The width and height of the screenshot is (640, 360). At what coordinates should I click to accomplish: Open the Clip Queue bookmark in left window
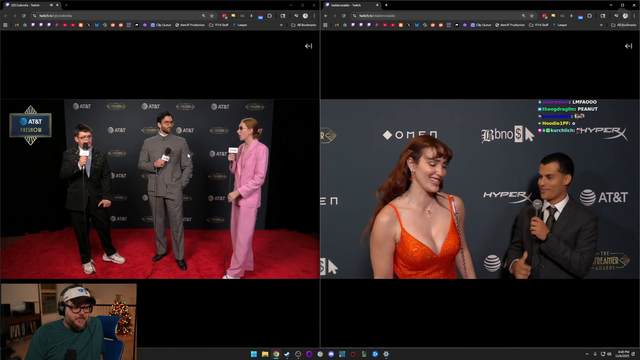tap(161, 25)
